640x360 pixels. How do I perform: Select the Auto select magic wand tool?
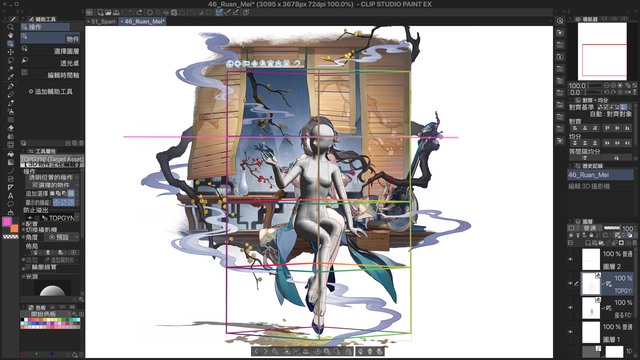click(x=11, y=68)
